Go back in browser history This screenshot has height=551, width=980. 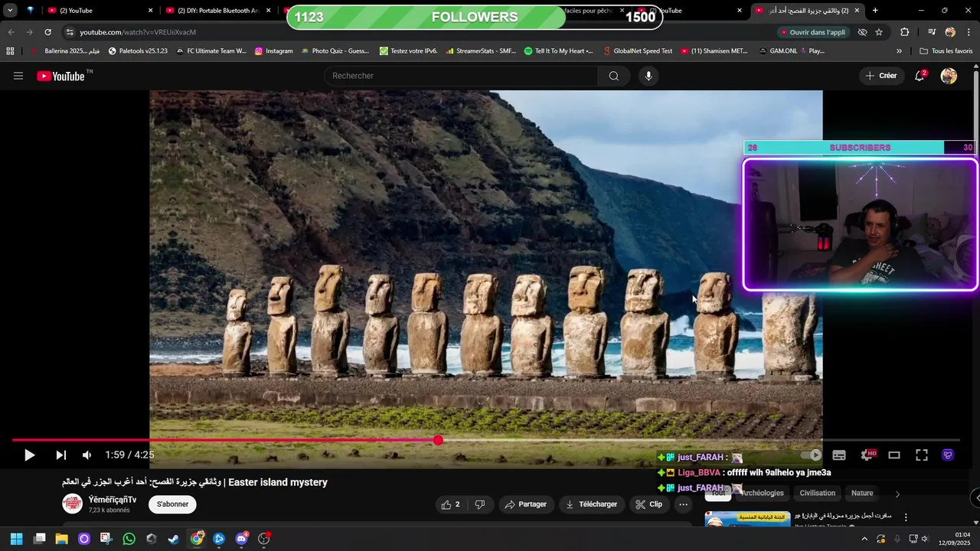tap(11, 32)
